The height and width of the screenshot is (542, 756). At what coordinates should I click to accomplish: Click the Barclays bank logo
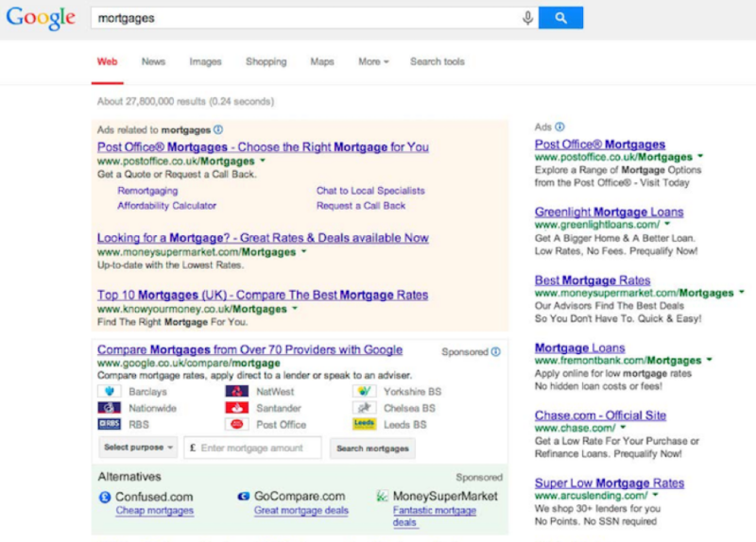coord(110,391)
